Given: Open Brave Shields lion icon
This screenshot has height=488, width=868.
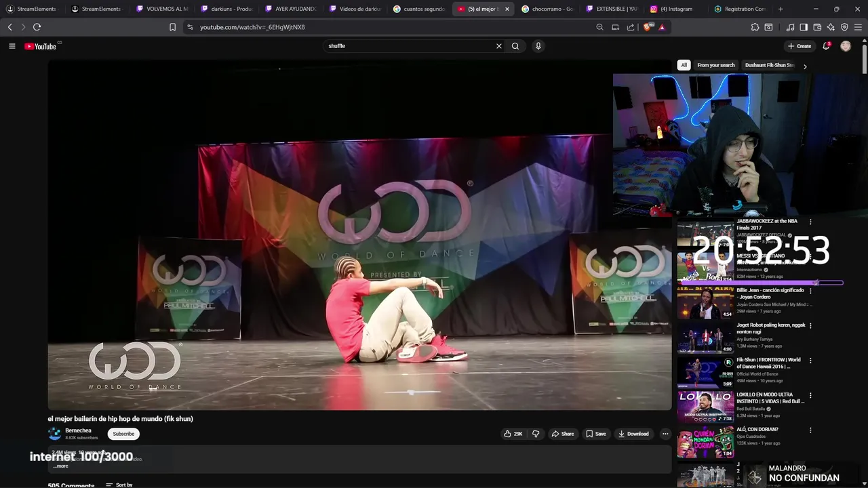Looking at the screenshot, I should pos(648,27).
